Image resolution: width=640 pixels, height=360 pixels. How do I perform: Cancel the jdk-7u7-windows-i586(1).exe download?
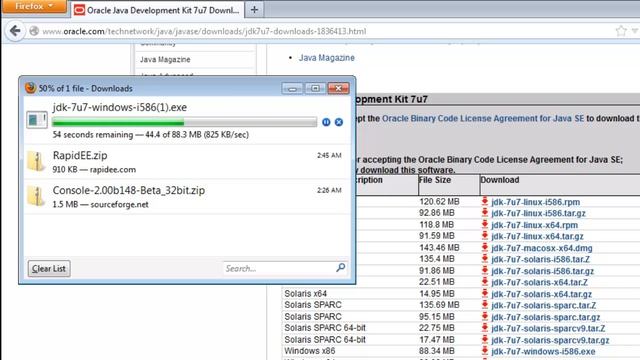339,122
